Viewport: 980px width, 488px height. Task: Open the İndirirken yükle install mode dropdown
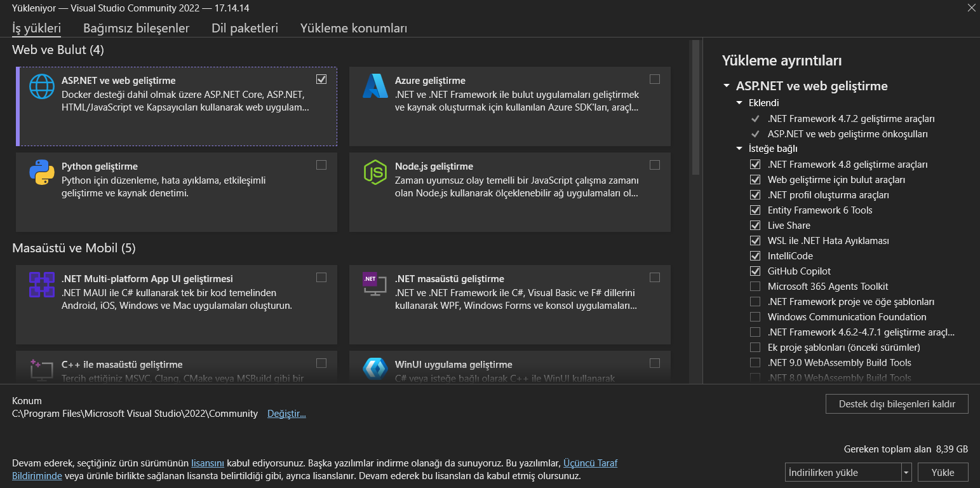pyautogui.click(x=849, y=472)
